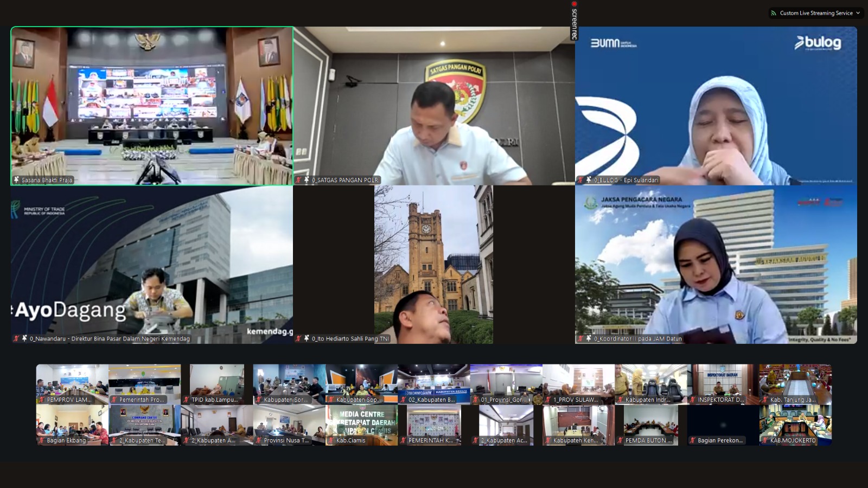Click the pin icon on Sasana Bhakti Praja tile
This screenshot has width=868, height=488.
pyautogui.click(x=16, y=180)
